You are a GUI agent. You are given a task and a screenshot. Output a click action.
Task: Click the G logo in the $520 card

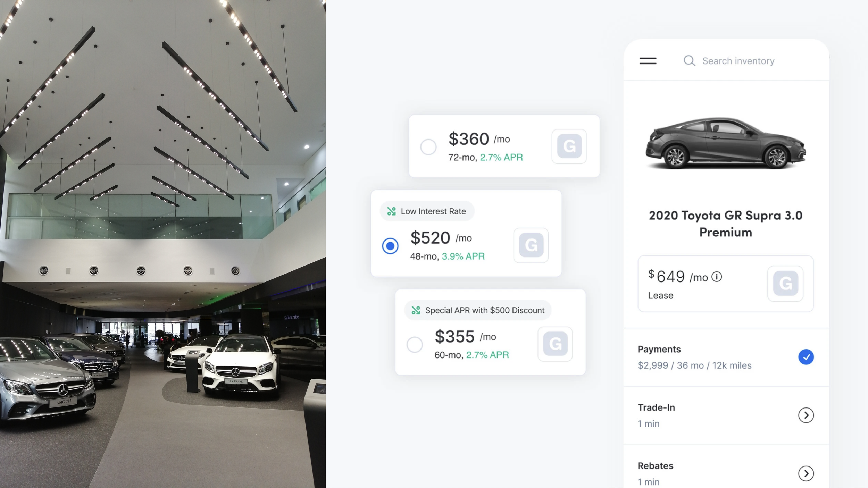click(531, 245)
